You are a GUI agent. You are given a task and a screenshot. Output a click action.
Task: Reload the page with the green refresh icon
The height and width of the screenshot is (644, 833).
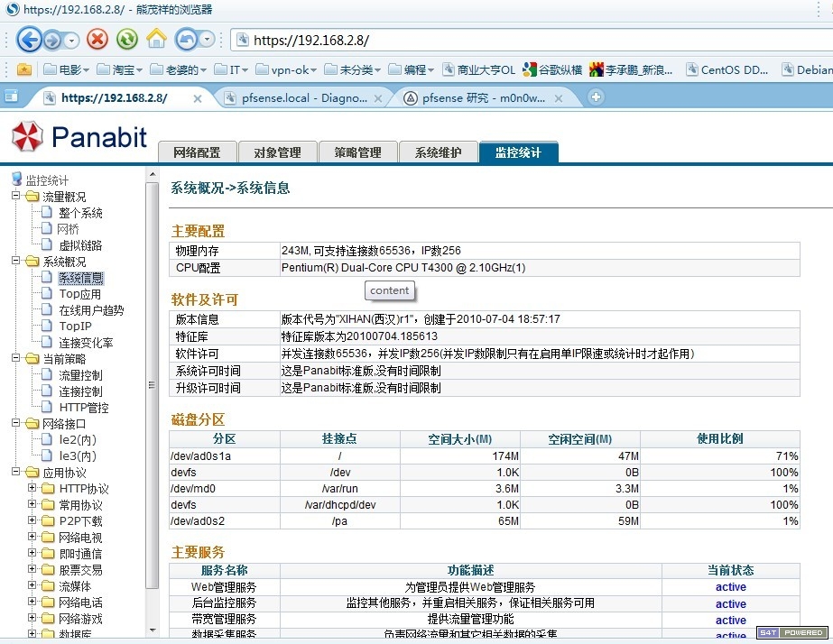(x=127, y=39)
